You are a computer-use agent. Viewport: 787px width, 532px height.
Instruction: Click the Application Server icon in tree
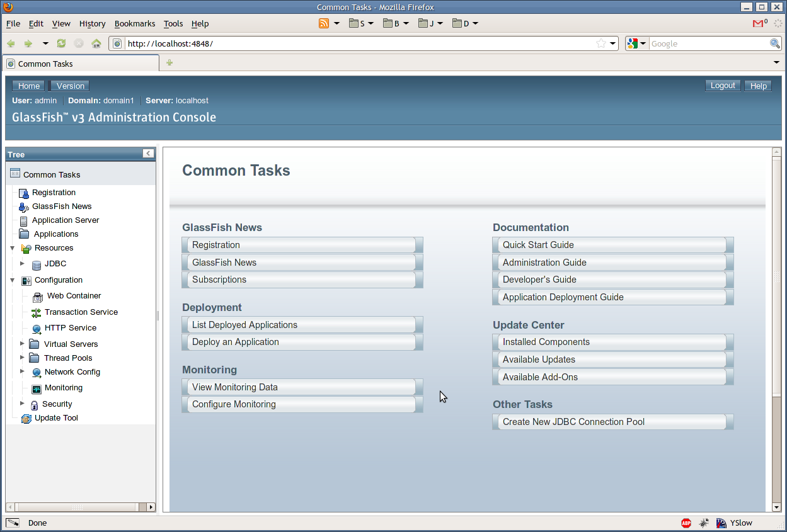[23, 221]
